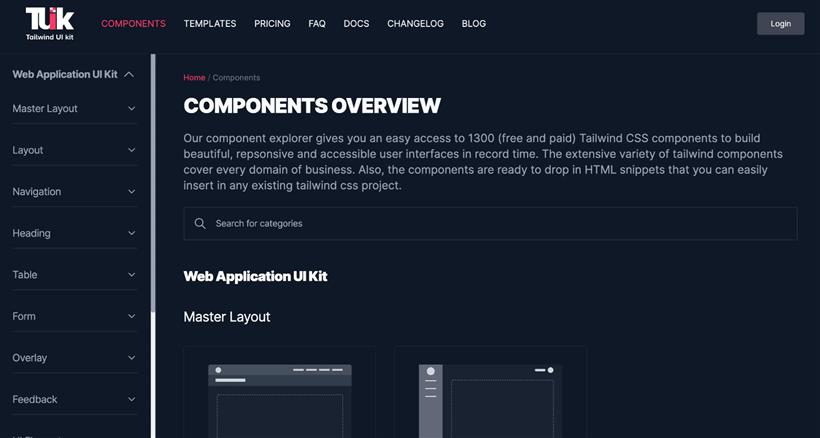The width and height of the screenshot is (820, 438).
Task: Go to the Pricing page
Action: click(272, 24)
